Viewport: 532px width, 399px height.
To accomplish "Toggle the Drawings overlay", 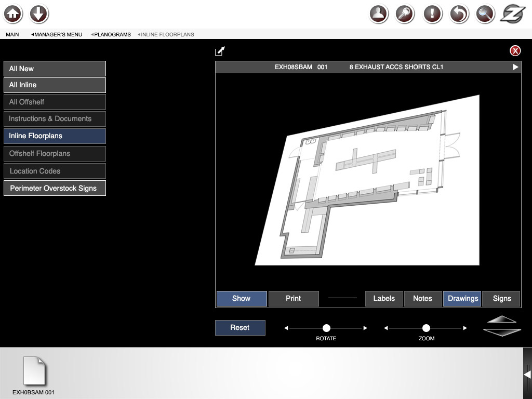I will (x=462, y=299).
